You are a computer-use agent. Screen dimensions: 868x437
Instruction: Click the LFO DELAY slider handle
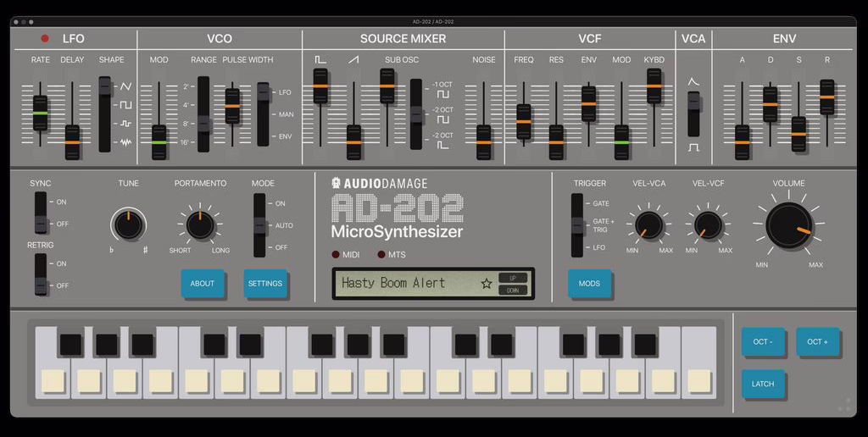point(73,142)
